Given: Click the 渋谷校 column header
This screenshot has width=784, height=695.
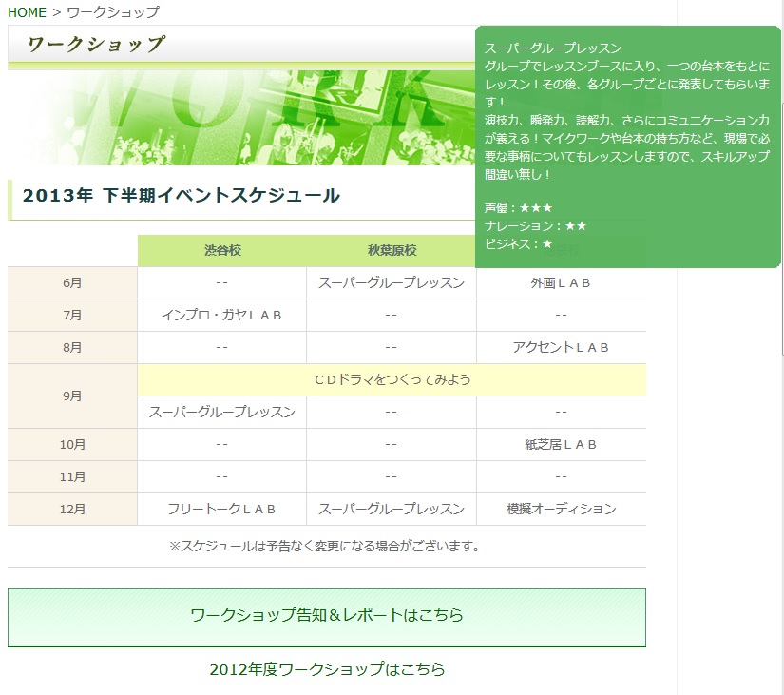Looking at the screenshot, I should [222, 251].
